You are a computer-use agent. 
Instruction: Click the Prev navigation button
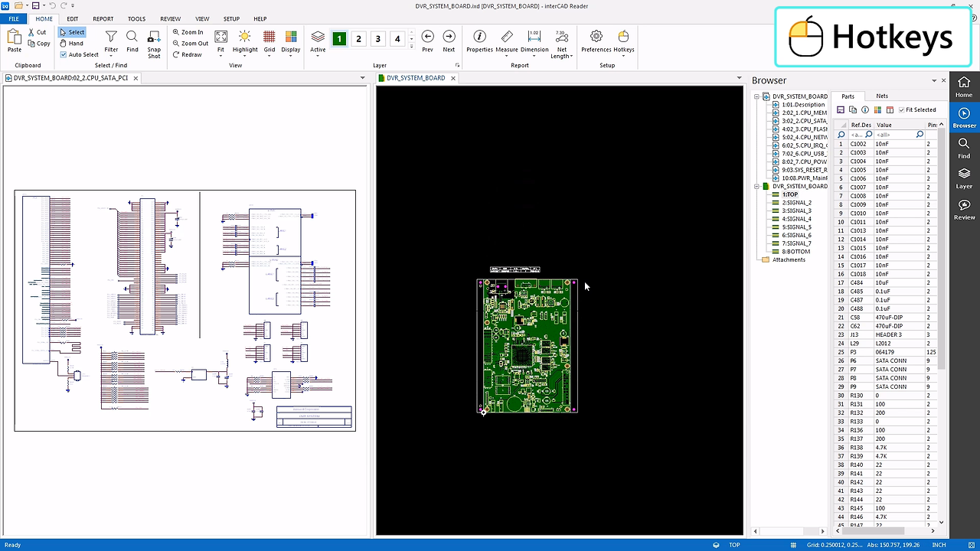[x=427, y=36]
